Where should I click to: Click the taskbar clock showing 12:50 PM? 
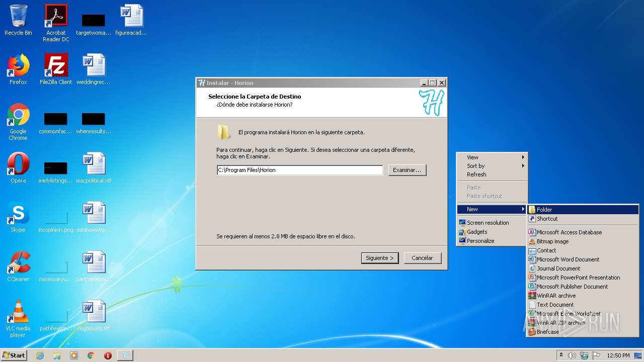tap(618, 355)
